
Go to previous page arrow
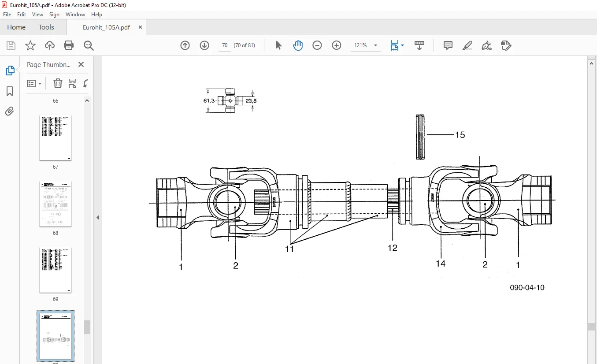pyautogui.click(x=185, y=45)
